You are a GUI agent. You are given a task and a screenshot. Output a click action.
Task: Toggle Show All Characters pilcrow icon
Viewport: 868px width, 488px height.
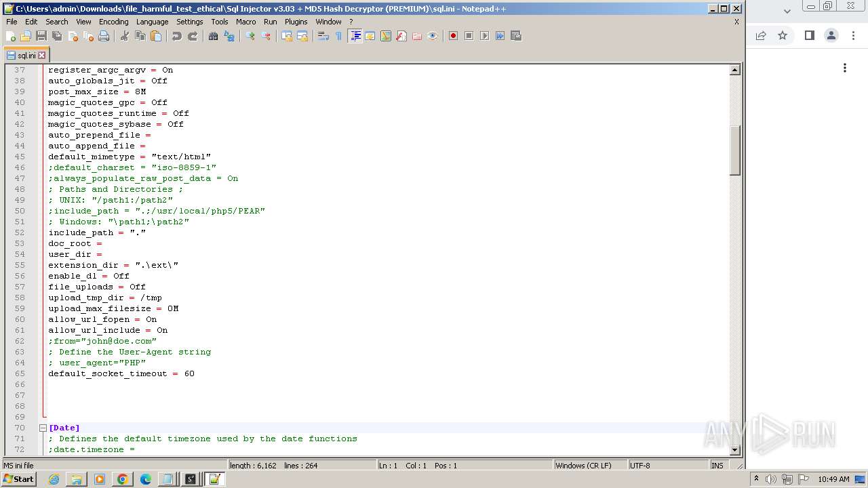(x=339, y=36)
